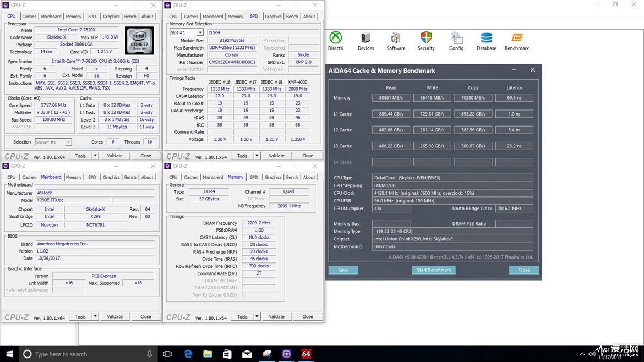Image resolution: width=644 pixels, height=362 pixels.
Task: Click Validate in the Memory tab window
Action: (x=276, y=316)
